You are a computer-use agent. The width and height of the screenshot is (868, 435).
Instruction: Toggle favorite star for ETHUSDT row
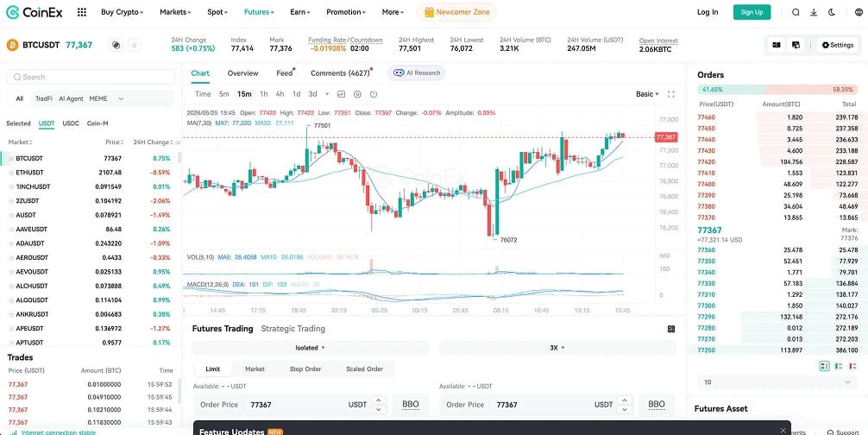[x=11, y=173]
